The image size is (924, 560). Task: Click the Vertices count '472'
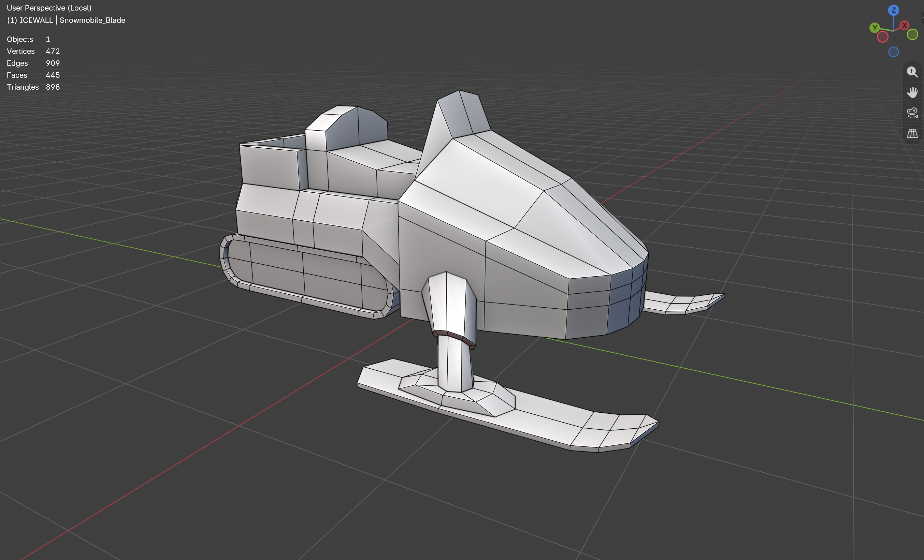click(53, 51)
